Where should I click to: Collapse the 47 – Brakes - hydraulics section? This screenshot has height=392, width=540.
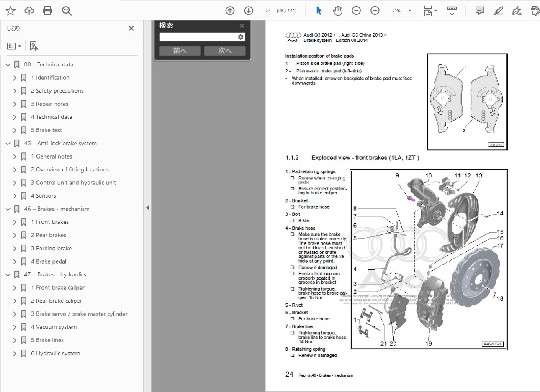(8, 275)
